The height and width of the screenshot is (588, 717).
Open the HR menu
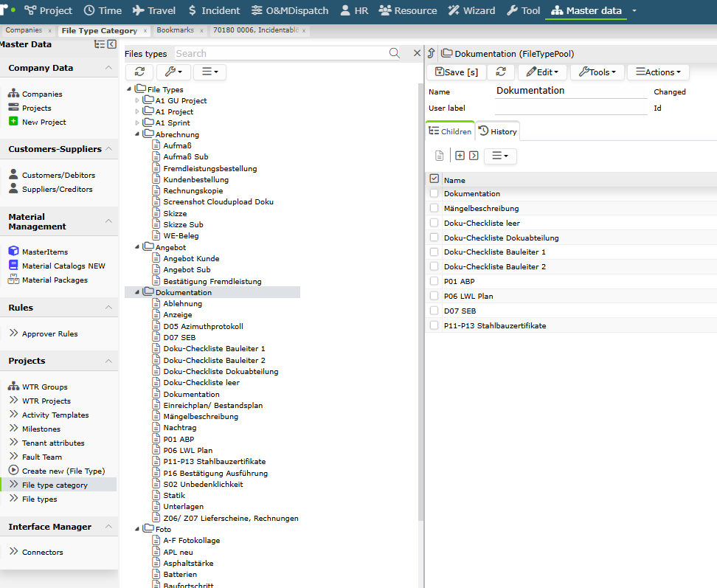point(354,10)
